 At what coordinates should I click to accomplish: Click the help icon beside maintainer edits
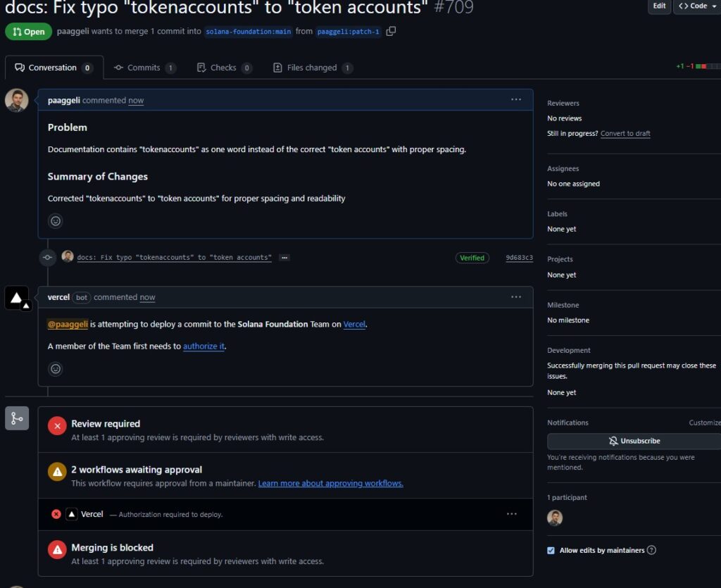coord(651,550)
